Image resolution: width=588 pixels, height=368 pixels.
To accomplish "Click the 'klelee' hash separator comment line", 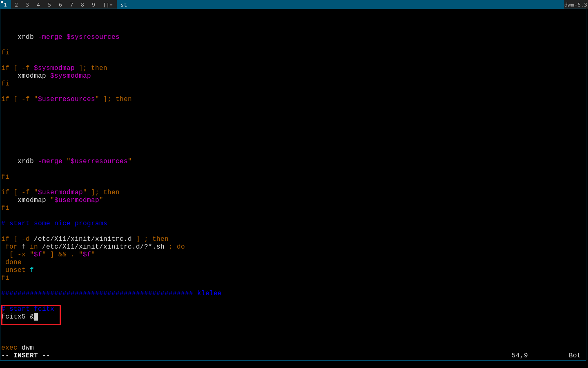I will point(111,293).
